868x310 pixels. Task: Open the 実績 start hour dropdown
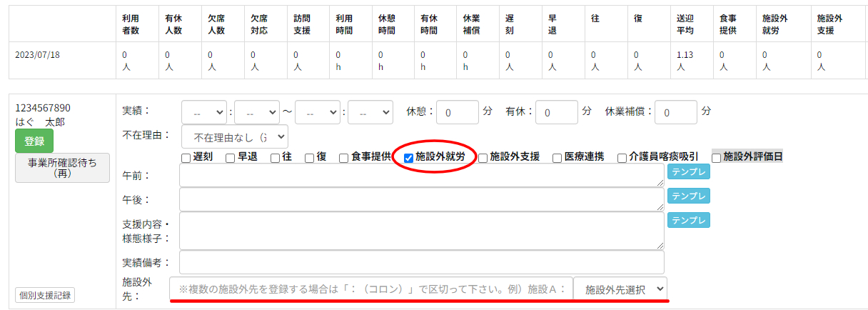[204, 112]
